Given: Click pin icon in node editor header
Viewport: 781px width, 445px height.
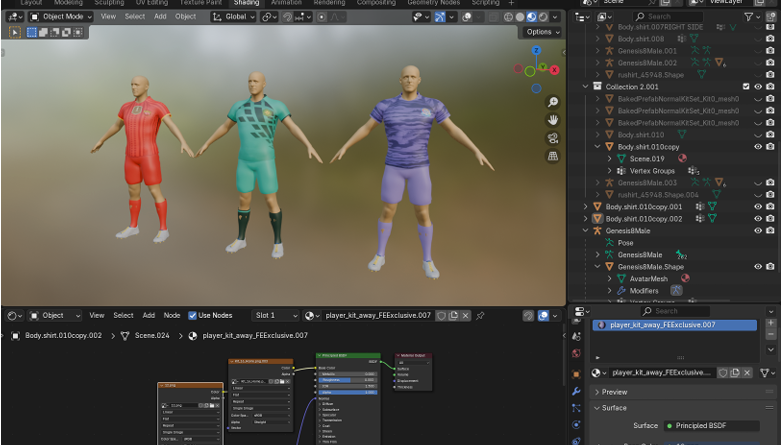Looking at the screenshot, I should pyautogui.click(x=480, y=315).
